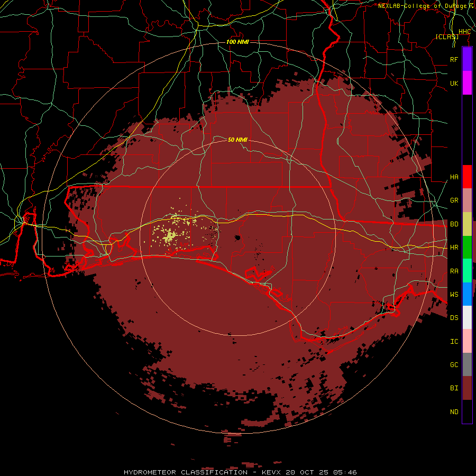476x476 pixels.
Task: Click the HA legend label
Action: pos(454,177)
